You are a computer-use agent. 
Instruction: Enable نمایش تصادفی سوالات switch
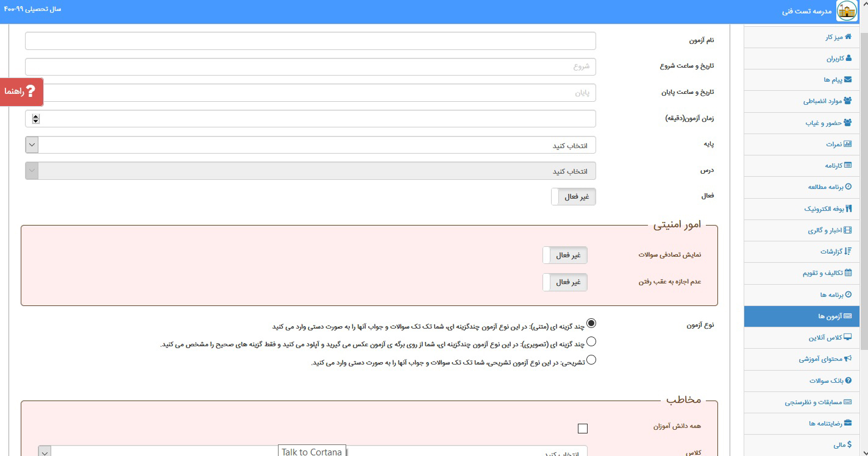point(565,255)
